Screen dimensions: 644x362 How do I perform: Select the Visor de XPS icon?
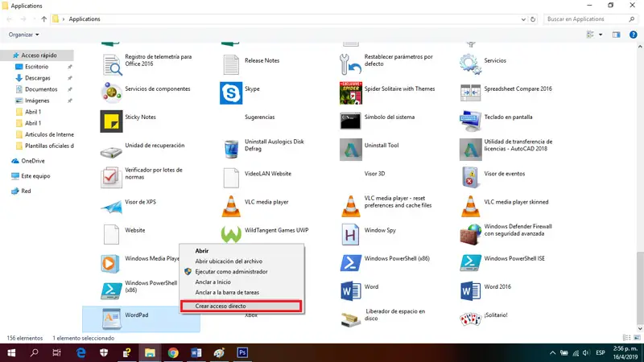(x=111, y=207)
